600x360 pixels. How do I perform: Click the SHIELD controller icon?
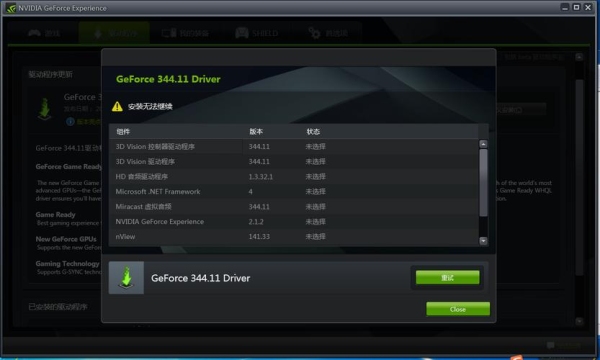pyautogui.click(x=242, y=33)
